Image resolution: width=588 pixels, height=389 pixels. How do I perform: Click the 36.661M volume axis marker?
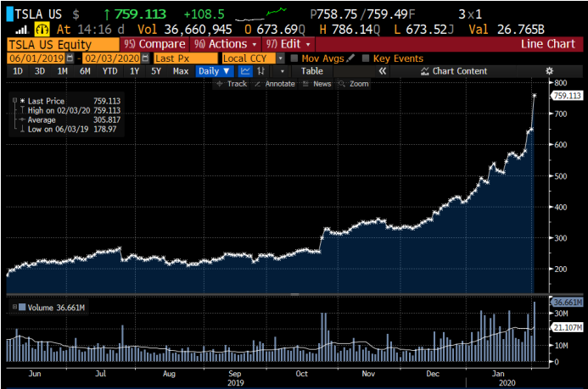click(x=567, y=302)
